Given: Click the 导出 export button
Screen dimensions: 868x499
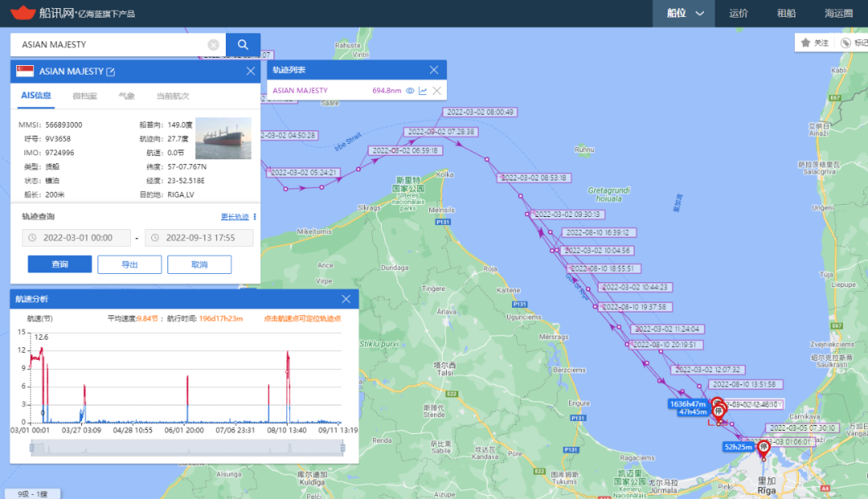Looking at the screenshot, I should point(129,264).
